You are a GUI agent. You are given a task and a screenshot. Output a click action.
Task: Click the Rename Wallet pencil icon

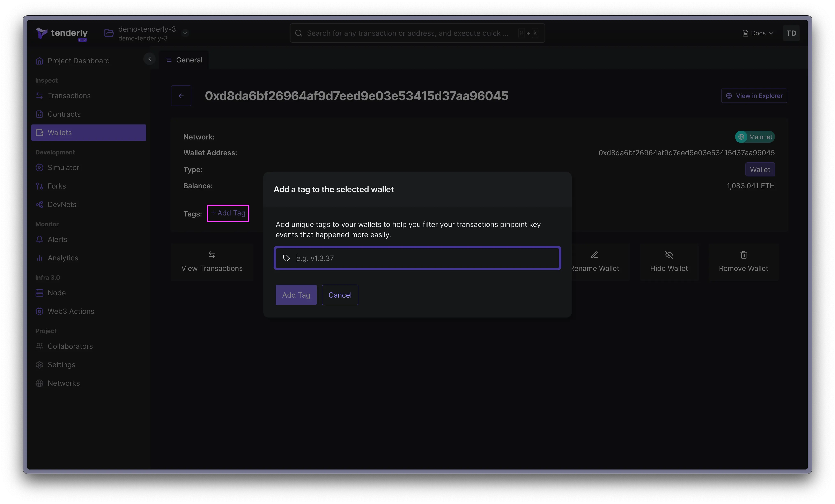point(594,255)
